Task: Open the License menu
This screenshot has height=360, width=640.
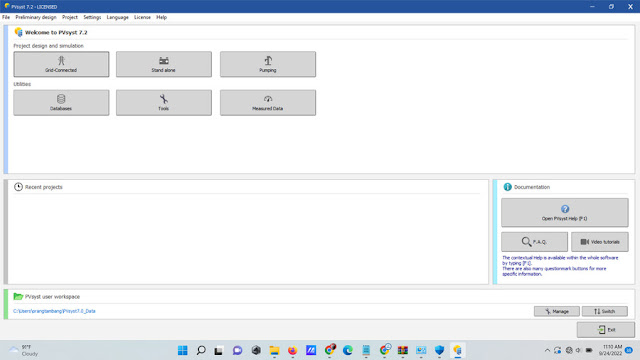Action: 142,17
